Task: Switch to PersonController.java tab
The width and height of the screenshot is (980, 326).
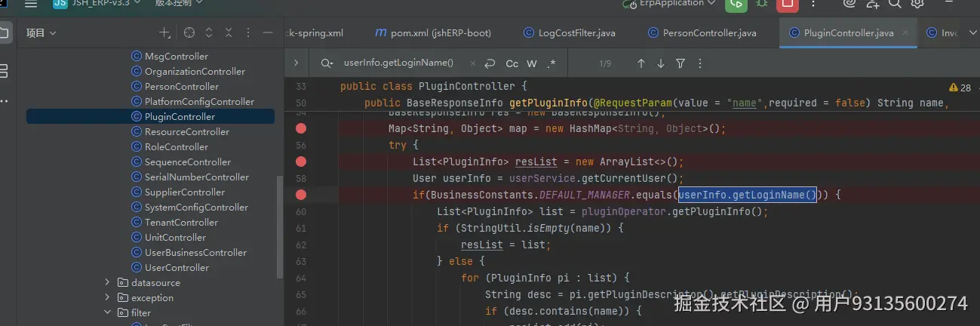Action: pos(702,32)
